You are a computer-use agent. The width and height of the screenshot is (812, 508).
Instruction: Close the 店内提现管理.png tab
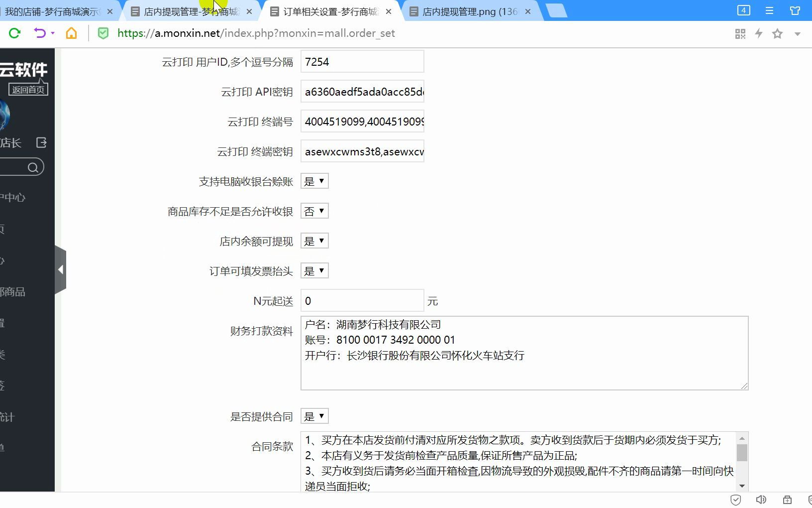[528, 11]
